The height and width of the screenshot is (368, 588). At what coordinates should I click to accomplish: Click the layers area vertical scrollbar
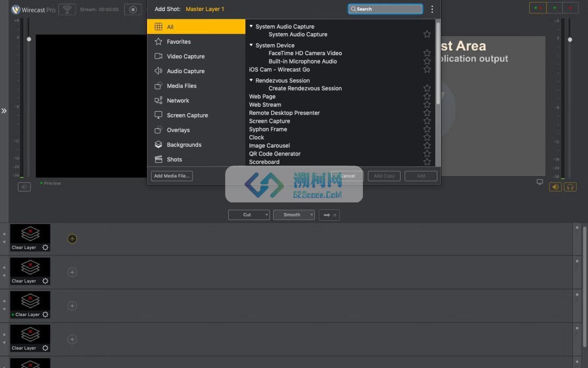tap(585, 286)
